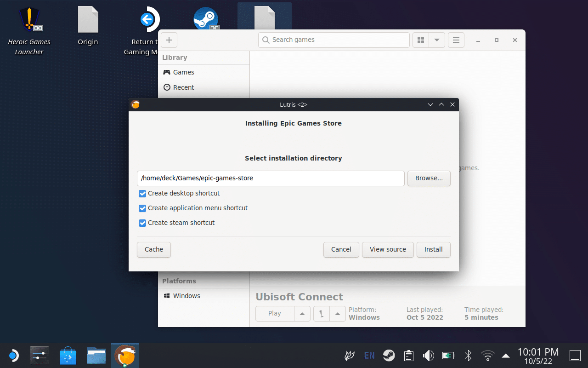Open Discover store from the taskbar
Image resolution: width=588 pixels, height=368 pixels.
click(x=68, y=356)
